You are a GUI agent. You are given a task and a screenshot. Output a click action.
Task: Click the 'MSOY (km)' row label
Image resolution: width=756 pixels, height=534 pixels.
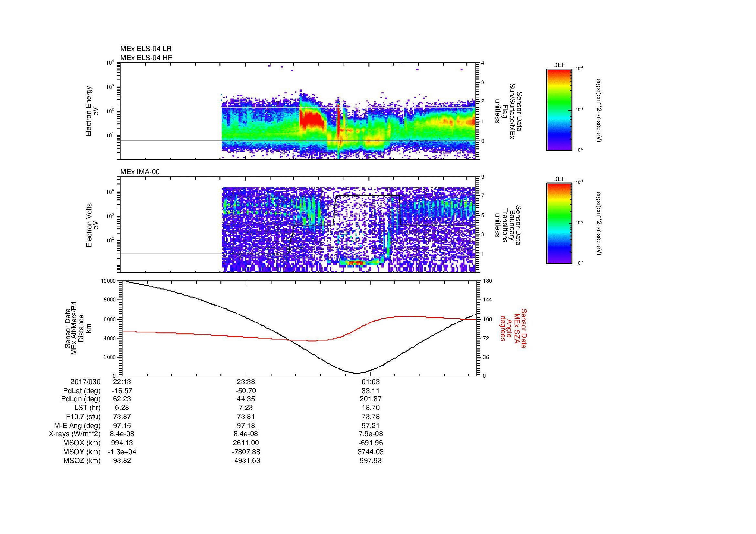coord(82,452)
